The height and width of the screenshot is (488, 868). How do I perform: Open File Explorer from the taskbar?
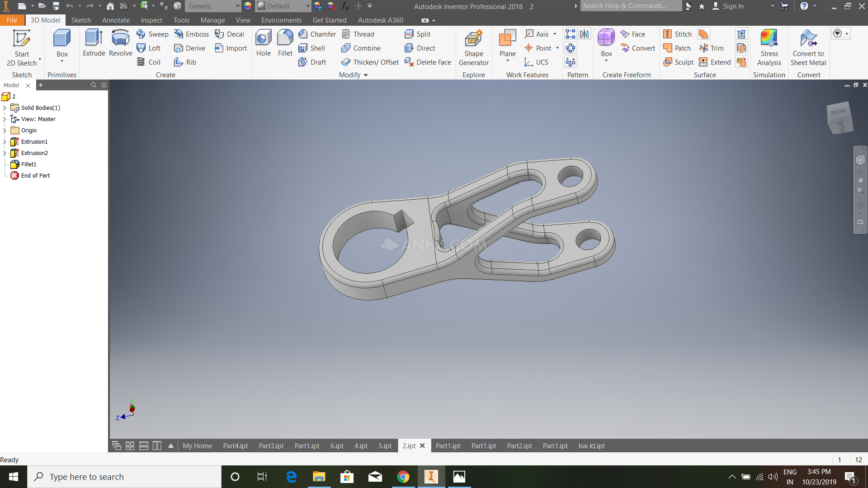[x=319, y=477]
